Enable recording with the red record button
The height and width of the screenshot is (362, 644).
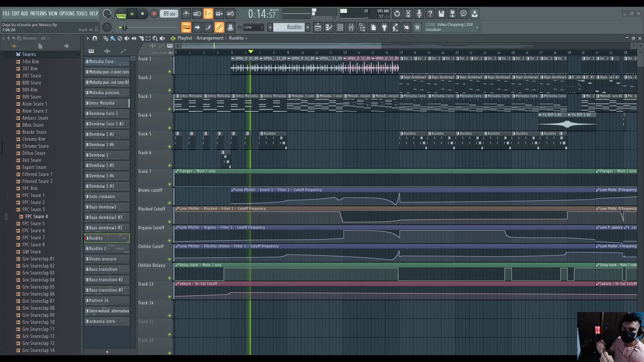coord(154,13)
